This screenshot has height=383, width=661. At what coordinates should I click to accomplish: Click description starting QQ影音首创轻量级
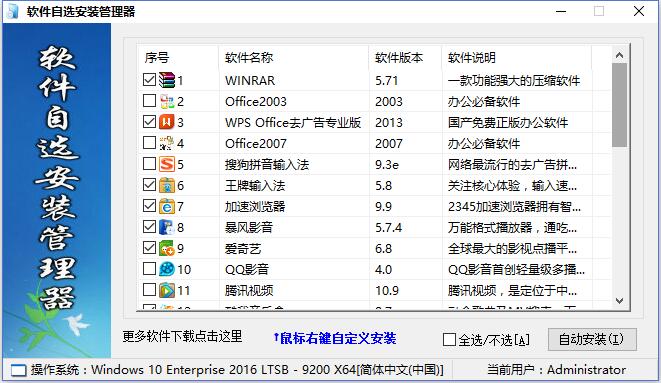click(x=516, y=269)
